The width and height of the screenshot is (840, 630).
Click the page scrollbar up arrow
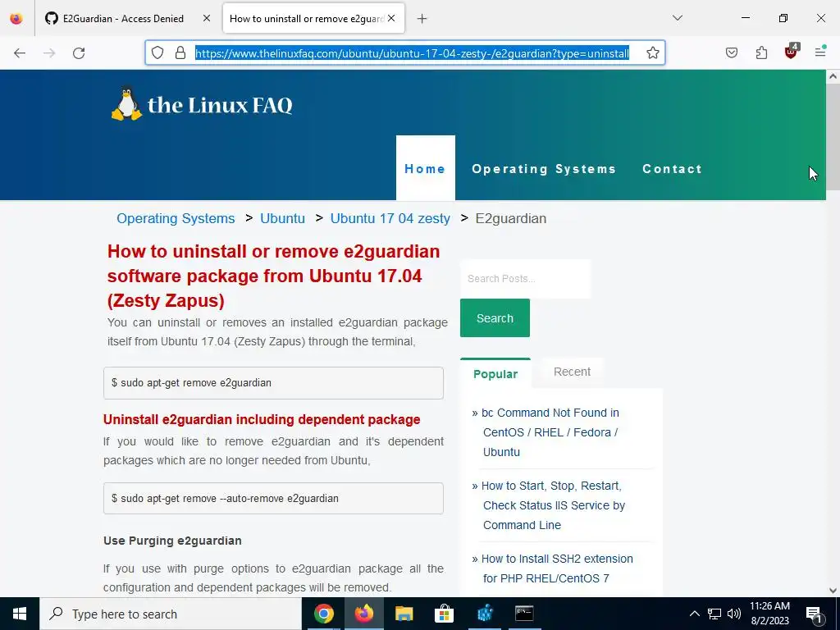(833, 76)
